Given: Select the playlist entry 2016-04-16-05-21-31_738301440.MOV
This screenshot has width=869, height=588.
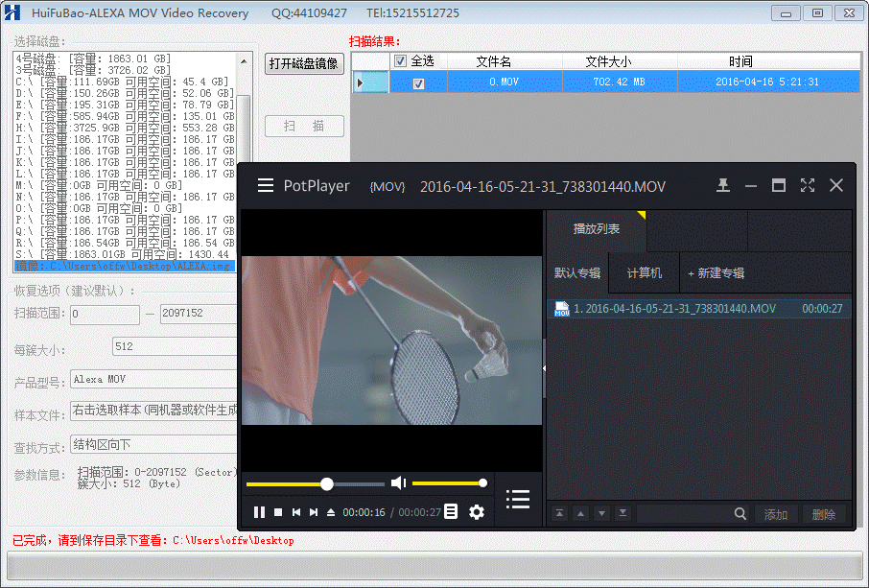Looking at the screenshot, I should (x=699, y=309).
